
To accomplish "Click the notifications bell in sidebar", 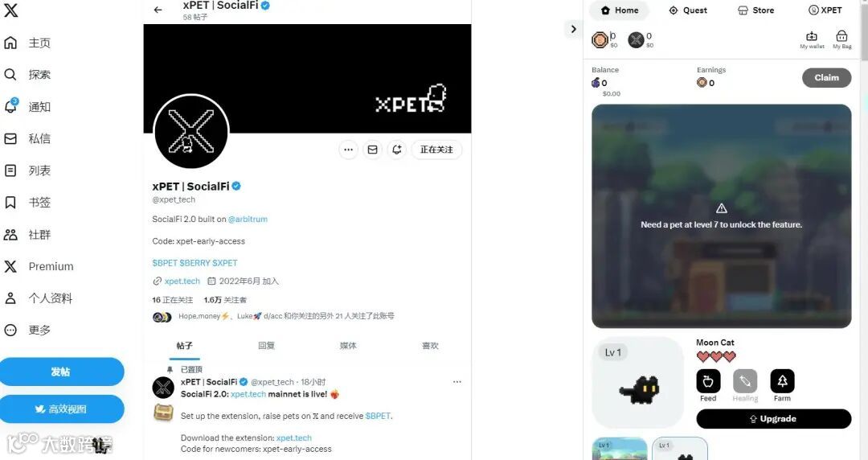I will 10,106.
